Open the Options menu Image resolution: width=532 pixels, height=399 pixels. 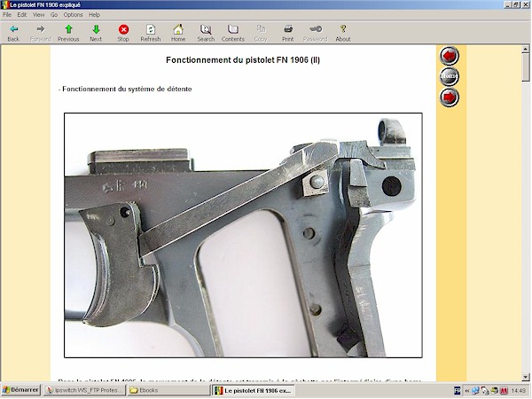[73, 14]
